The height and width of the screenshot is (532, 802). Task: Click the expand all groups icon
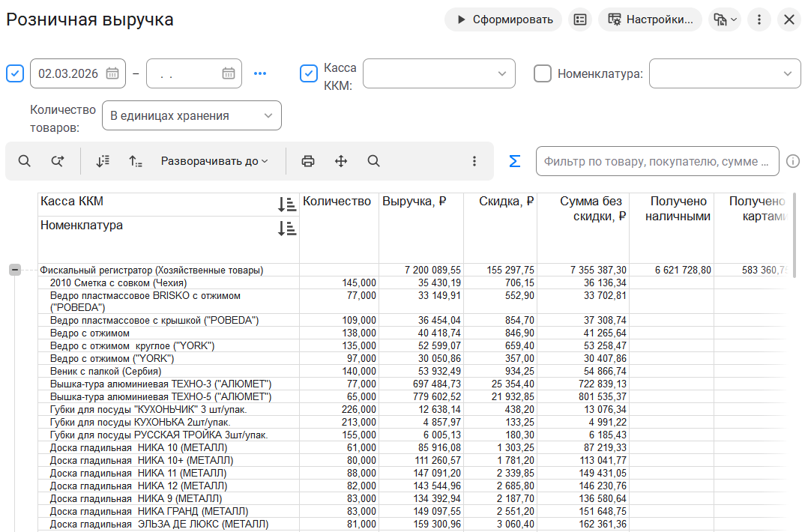pos(103,161)
